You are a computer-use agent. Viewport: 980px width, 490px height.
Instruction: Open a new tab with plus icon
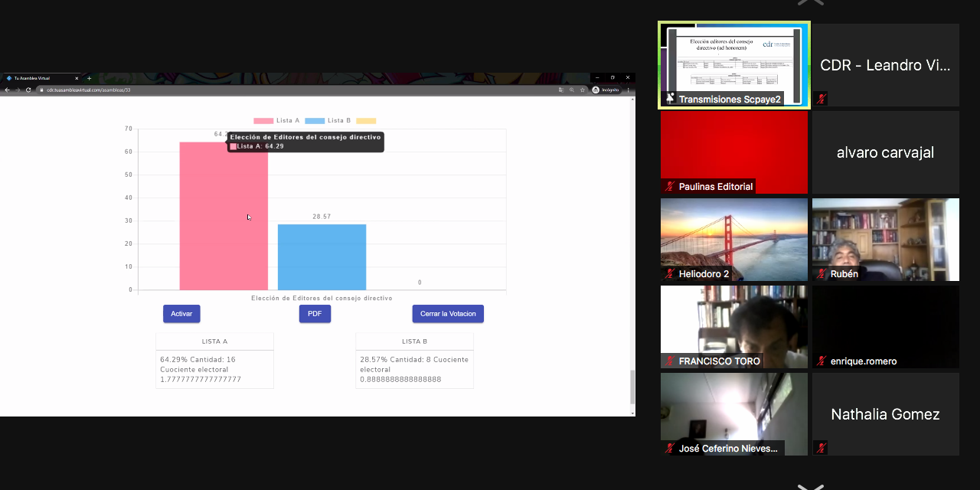click(89, 78)
